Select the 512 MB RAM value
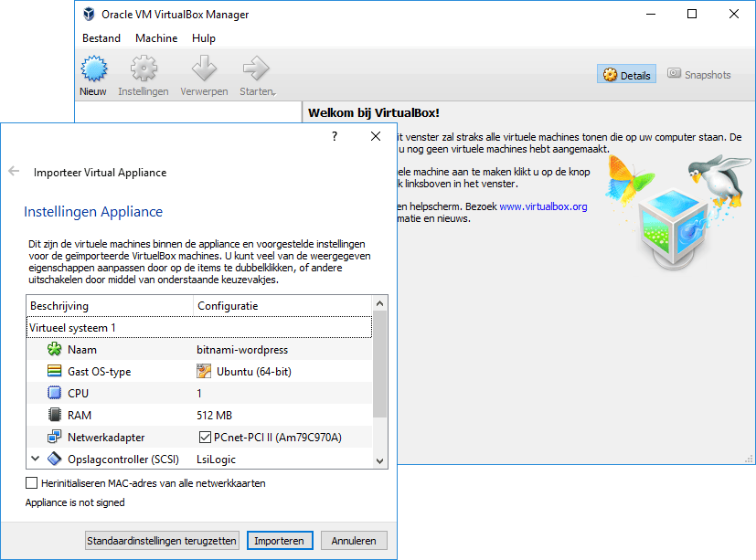756x560 pixels. tap(214, 415)
